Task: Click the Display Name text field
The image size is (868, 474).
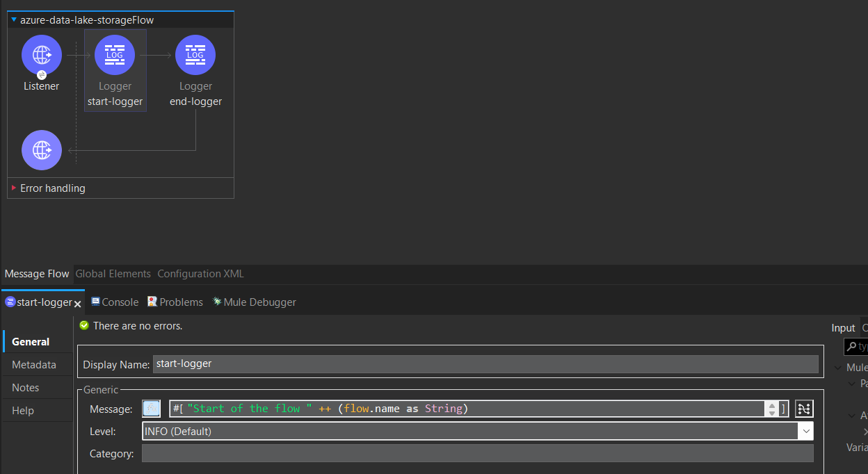Action: point(485,364)
